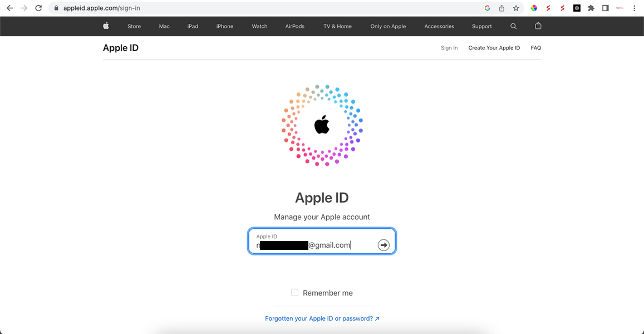Click Create Your Apple ID link
The height and width of the screenshot is (334, 644).
(x=494, y=48)
